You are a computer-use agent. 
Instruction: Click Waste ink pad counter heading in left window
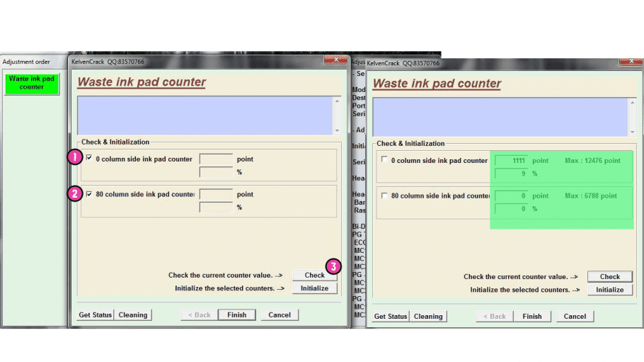coord(142,82)
